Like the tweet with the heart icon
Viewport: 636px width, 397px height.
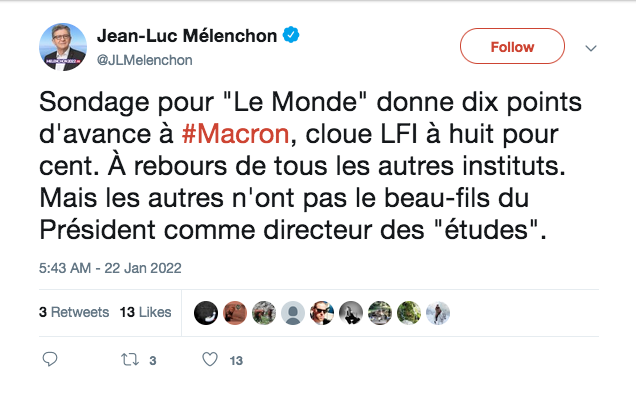click(210, 359)
